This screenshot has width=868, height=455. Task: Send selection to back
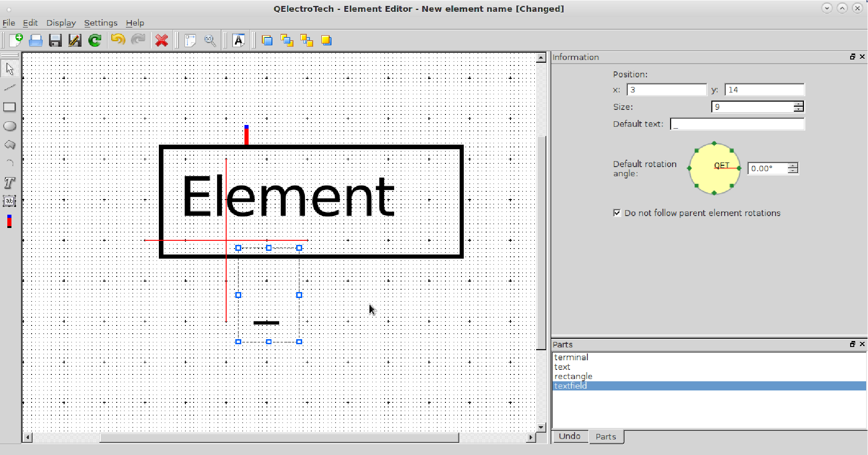tap(326, 40)
